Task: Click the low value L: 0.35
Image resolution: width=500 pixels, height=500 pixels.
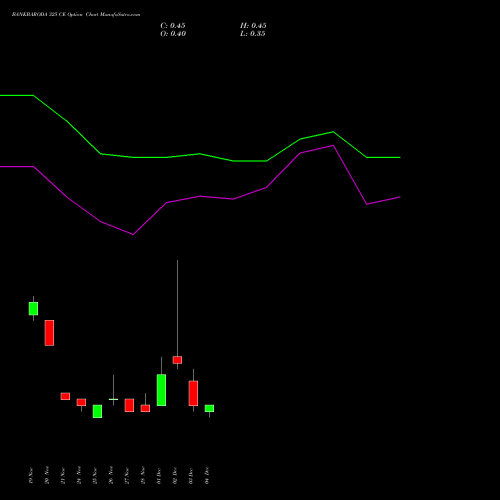Action: [253, 34]
